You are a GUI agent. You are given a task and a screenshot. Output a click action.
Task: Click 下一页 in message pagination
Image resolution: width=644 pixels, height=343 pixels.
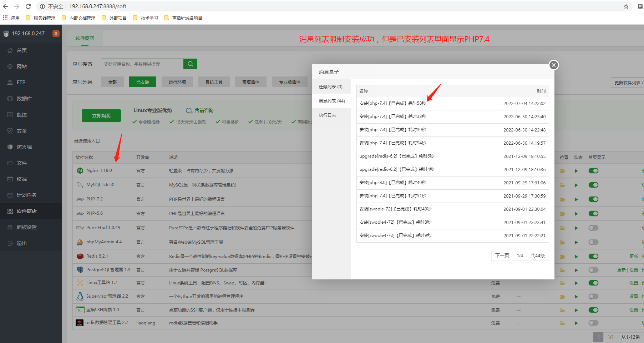[502, 255]
